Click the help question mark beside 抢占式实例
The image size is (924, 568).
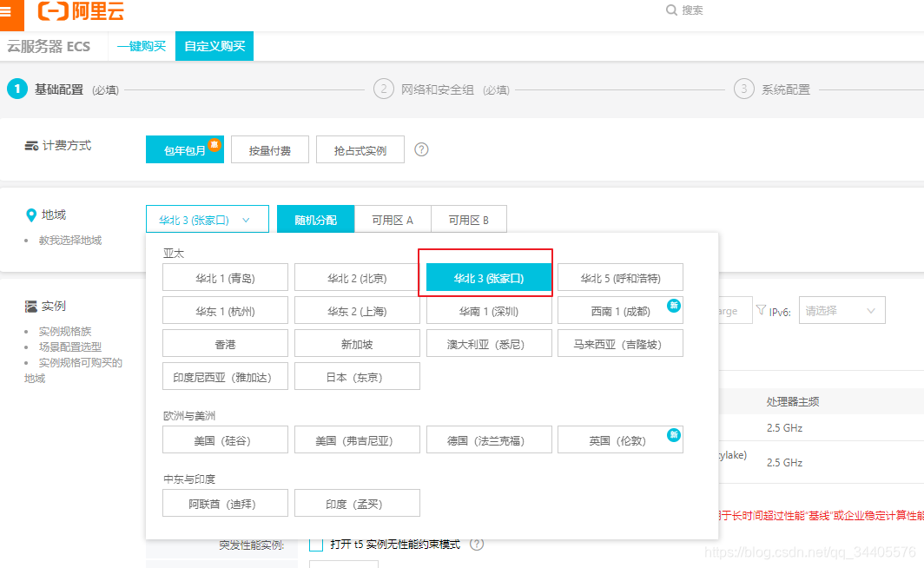(421, 149)
